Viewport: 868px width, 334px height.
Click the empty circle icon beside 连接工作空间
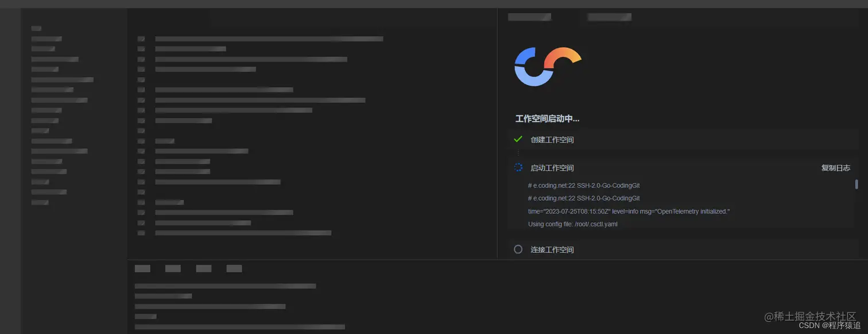point(518,249)
